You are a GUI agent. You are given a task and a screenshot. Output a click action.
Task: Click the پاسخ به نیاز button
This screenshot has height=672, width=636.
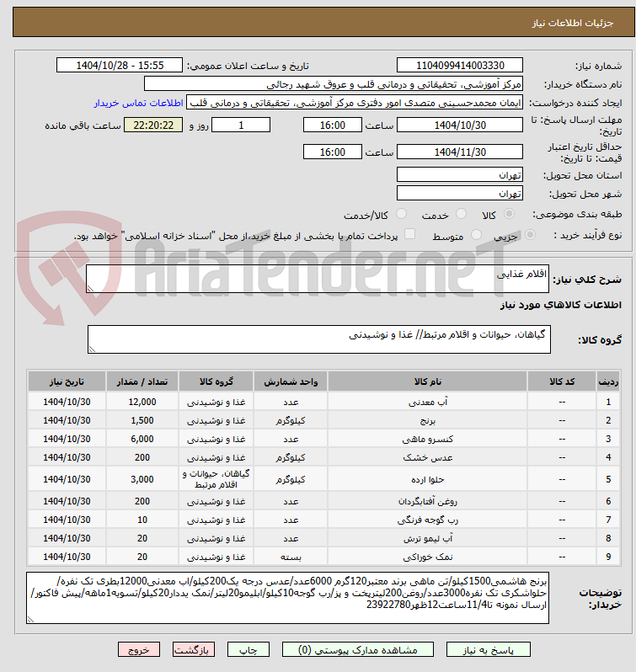(488, 650)
